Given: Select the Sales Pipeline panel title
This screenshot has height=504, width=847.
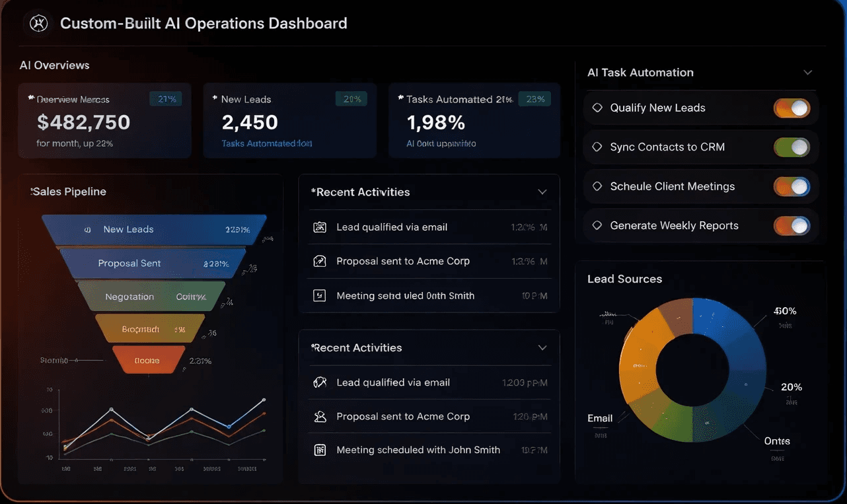Looking at the screenshot, I should (x=69, y=191).
